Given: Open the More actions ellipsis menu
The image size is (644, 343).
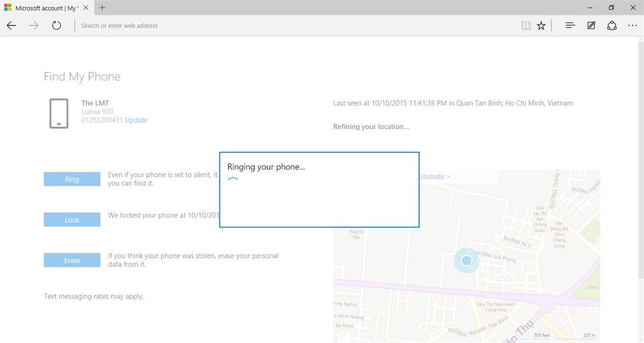Looking at the screenshot, I should [x=633, y=25].
